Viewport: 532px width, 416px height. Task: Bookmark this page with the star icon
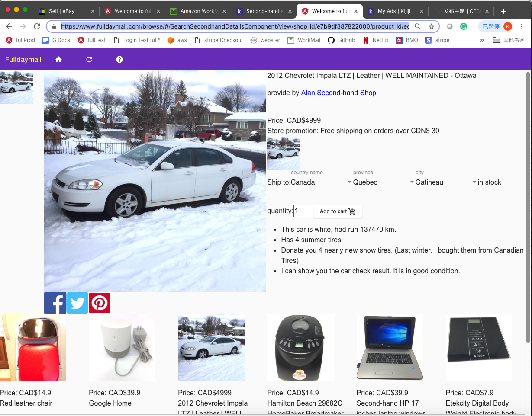pos(431,26)
